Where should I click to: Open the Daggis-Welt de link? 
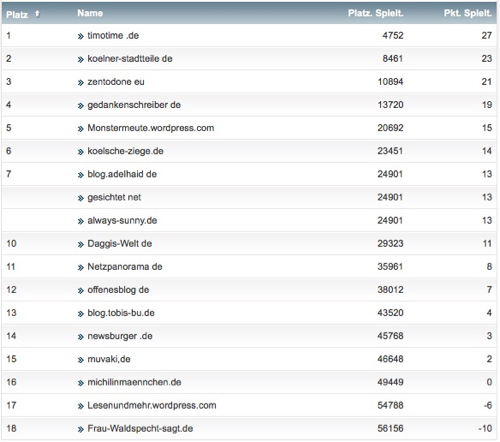119,243
